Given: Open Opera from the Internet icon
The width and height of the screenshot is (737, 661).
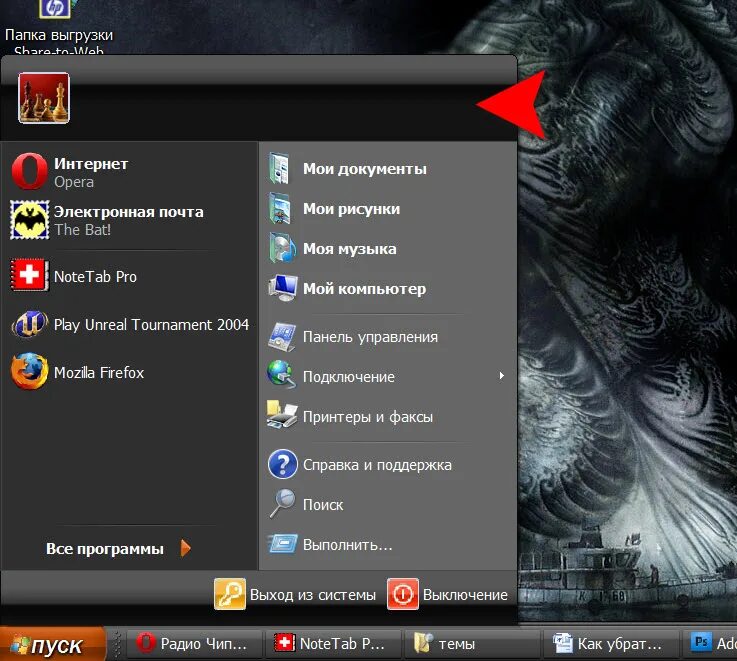Looking at the screenshot, I should click(29, 171).
